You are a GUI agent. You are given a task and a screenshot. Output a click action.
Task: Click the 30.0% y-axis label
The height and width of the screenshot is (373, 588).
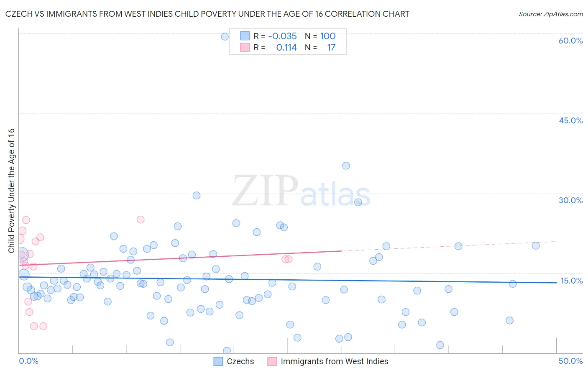(570, 200)
